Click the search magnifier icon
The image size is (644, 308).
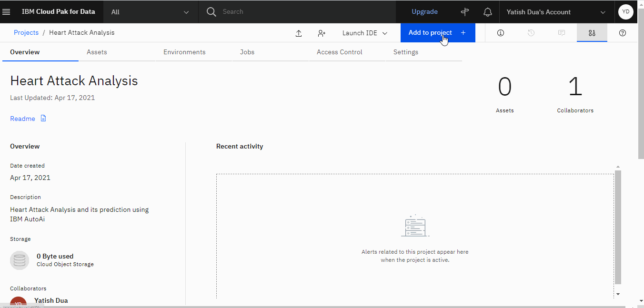tap(211, 12)
